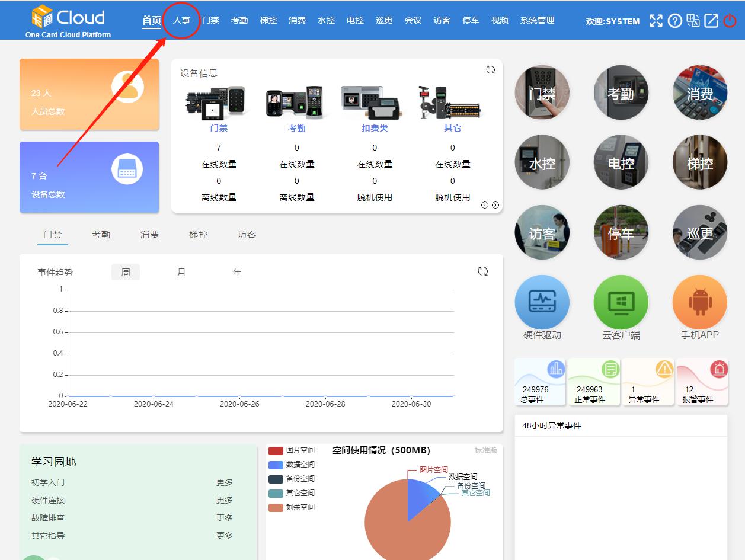Image resolution: width=745 pixels, height=560 pixels.
Task: Open the help question mark icon
Action: (x=674, y=21)
